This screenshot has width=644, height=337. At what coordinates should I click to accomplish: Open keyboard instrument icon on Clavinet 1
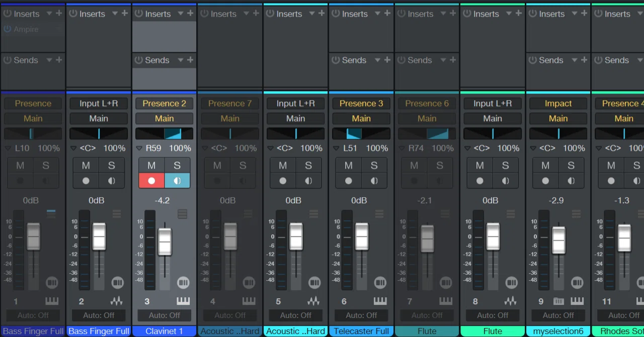183,301
